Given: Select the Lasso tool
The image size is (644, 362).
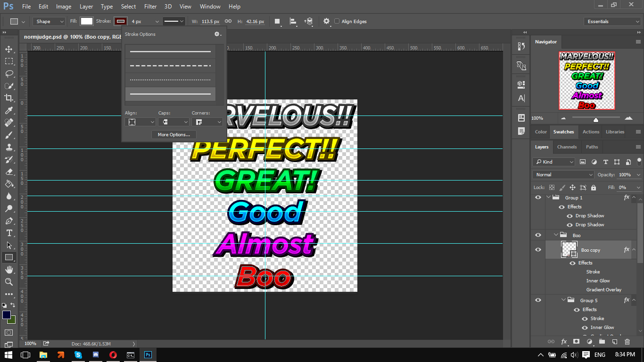Looking at the screenshot, I should (x=9, y=74).
